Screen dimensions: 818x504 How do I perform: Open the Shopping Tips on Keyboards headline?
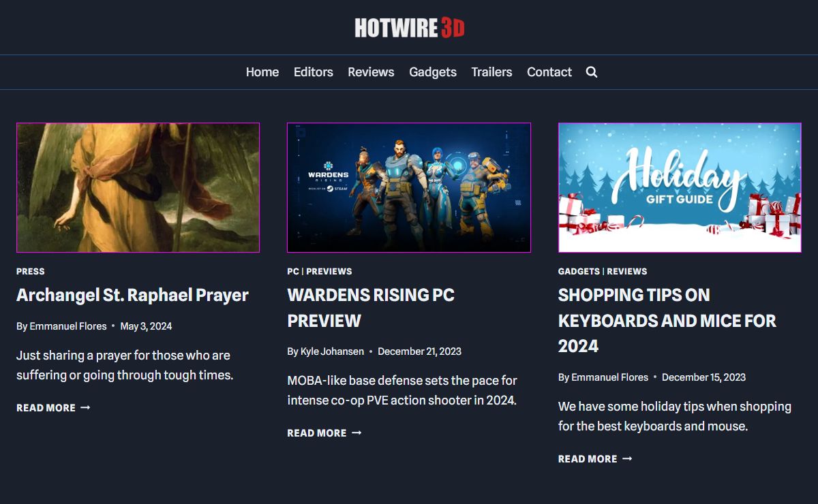click(667, 321)
